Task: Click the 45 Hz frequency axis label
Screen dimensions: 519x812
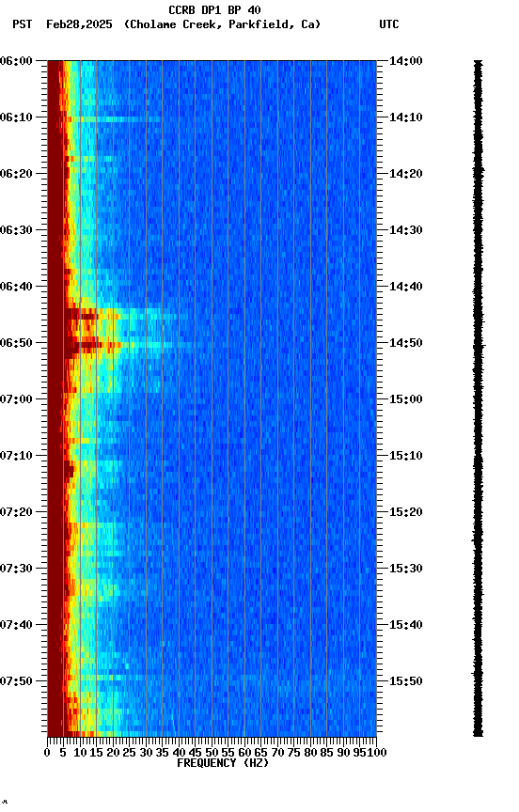Action: [x=196, y=753]
